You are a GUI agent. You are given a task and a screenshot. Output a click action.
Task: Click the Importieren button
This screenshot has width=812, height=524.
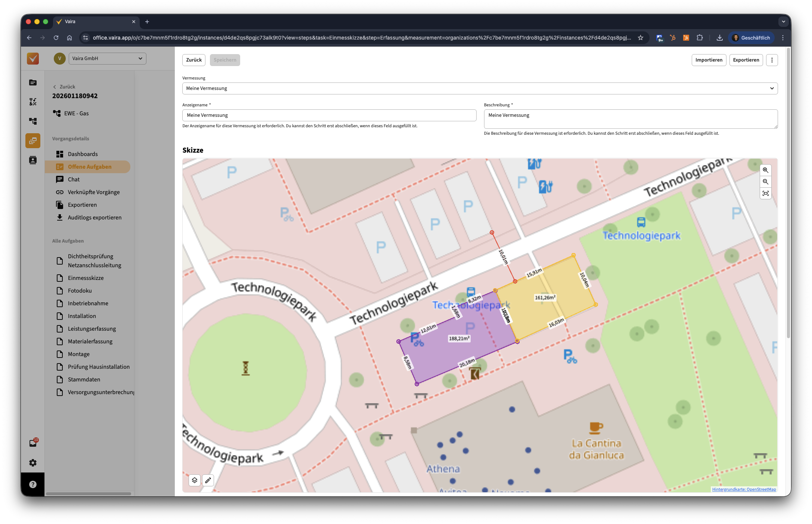click(709, 60)
